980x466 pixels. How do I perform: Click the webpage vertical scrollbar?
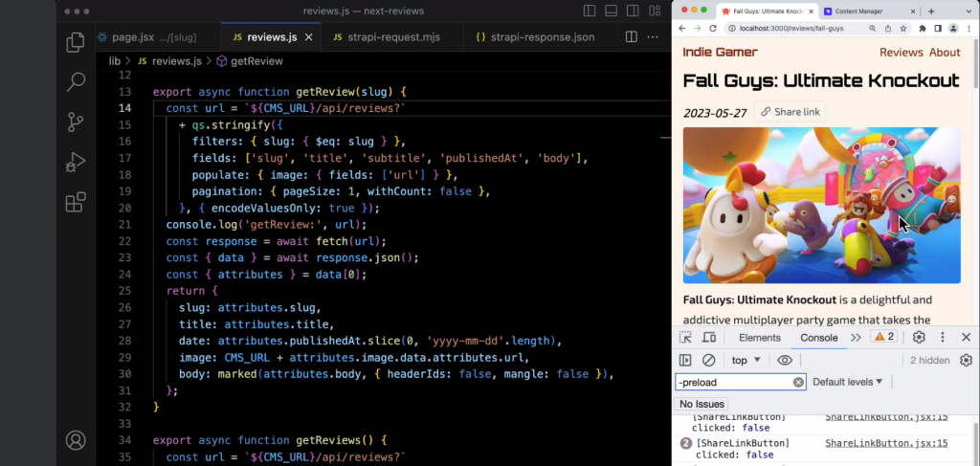976,64
